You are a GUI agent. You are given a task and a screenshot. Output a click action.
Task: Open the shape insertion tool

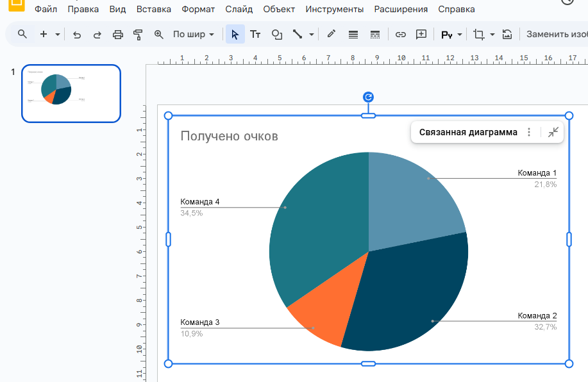click(x=276, y=35)
